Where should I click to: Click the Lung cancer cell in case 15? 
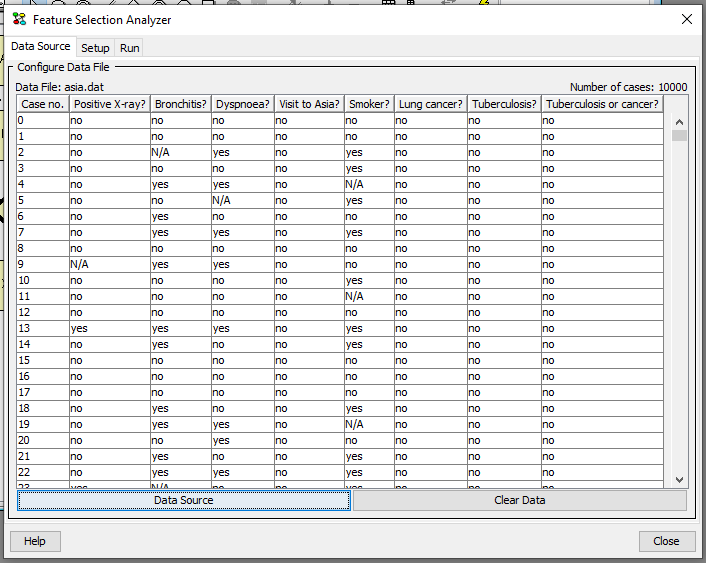click(x=431, y=360)
